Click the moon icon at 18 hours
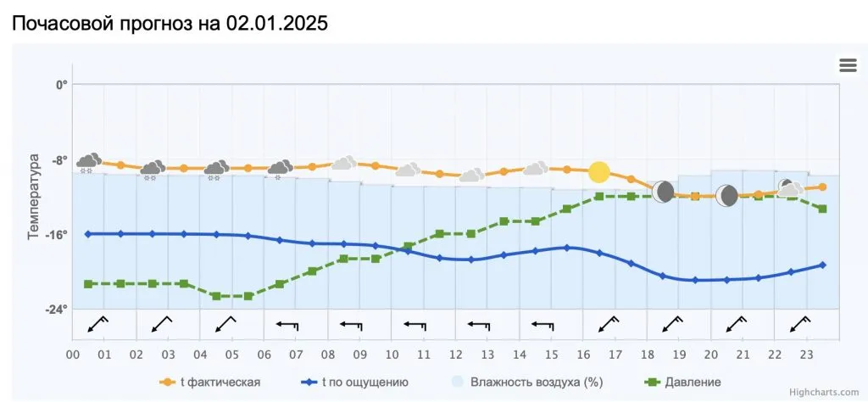Image resolution: width=868 pixels, height=402 pixels. (x=664, y=192)
